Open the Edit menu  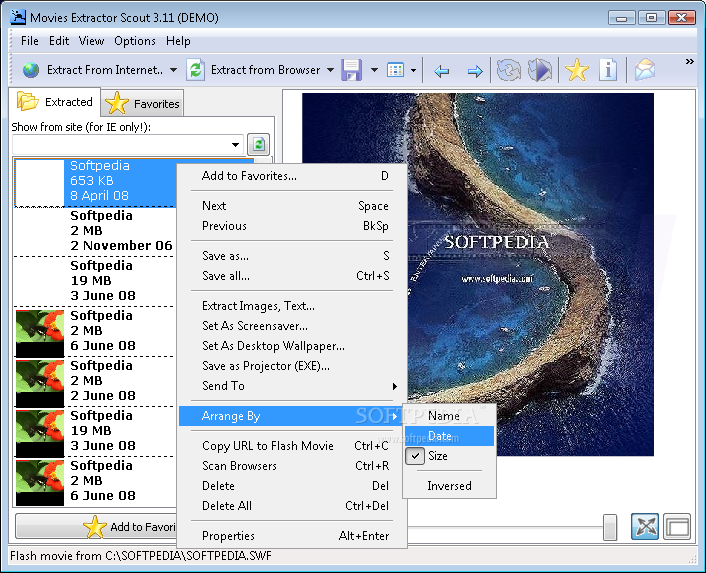click(59, 41)
